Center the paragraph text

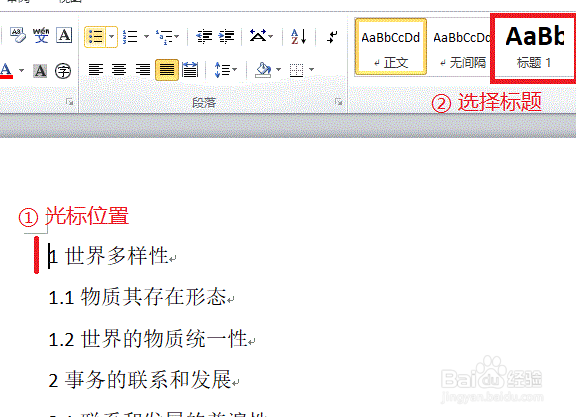pos(119,69)
